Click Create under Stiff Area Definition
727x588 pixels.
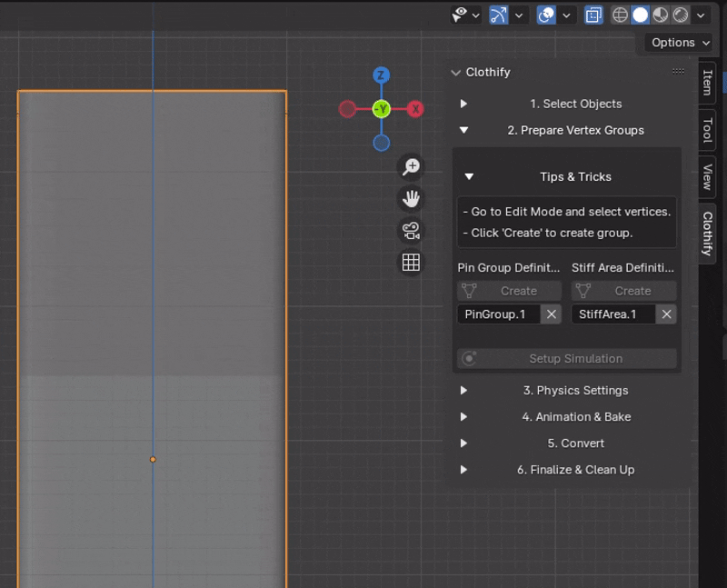(623, 291)
